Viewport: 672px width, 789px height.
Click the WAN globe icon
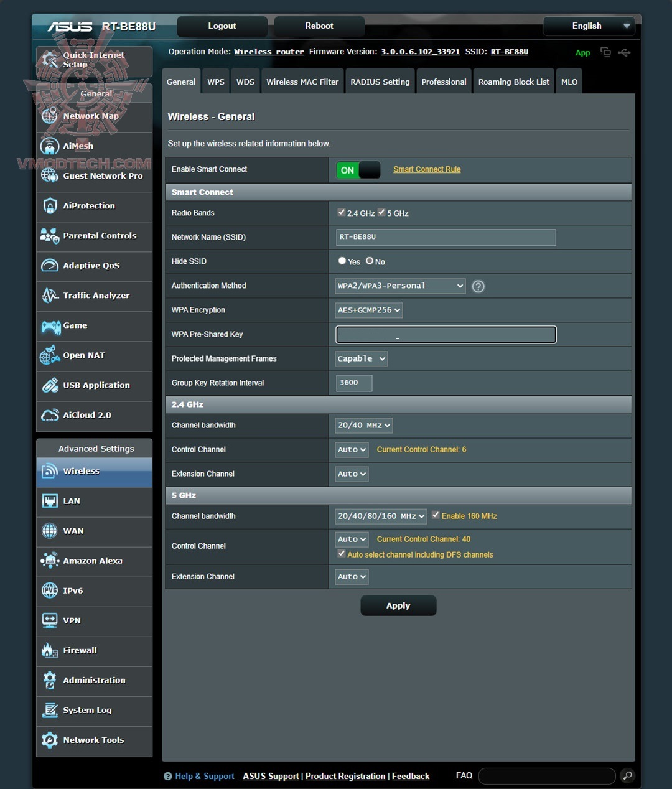(x=49, y=531)
